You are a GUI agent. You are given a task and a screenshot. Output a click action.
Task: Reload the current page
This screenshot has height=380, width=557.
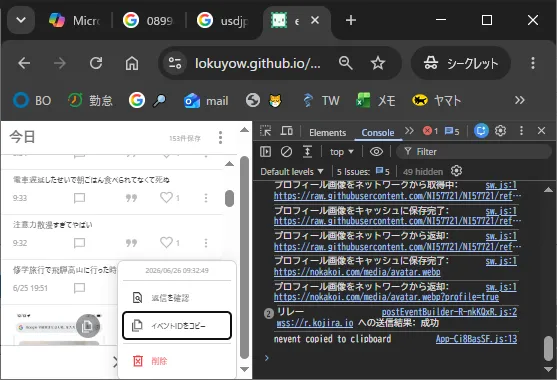point(96,63)
